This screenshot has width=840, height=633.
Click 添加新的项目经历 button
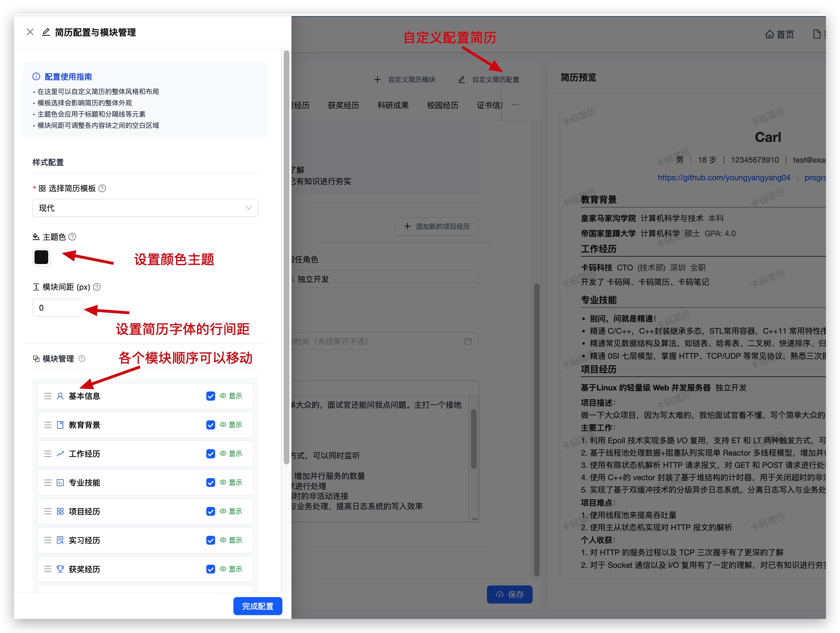(437, 226)
